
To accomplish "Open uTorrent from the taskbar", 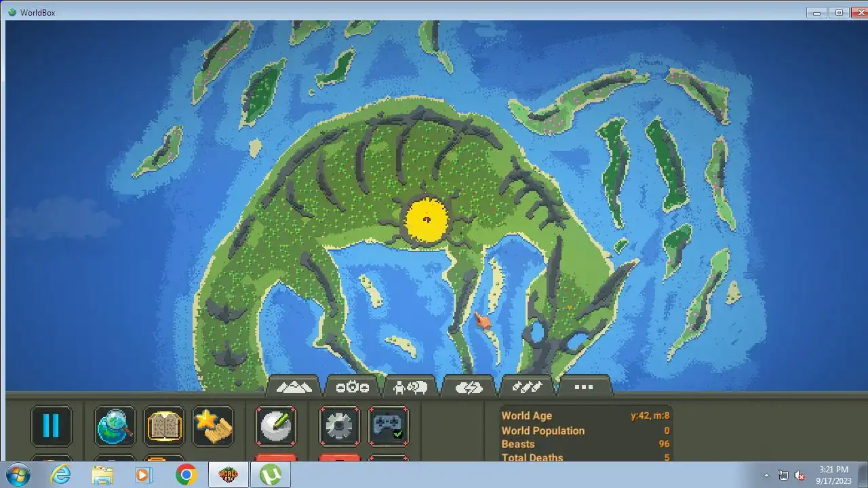I will tap(271, 474).
